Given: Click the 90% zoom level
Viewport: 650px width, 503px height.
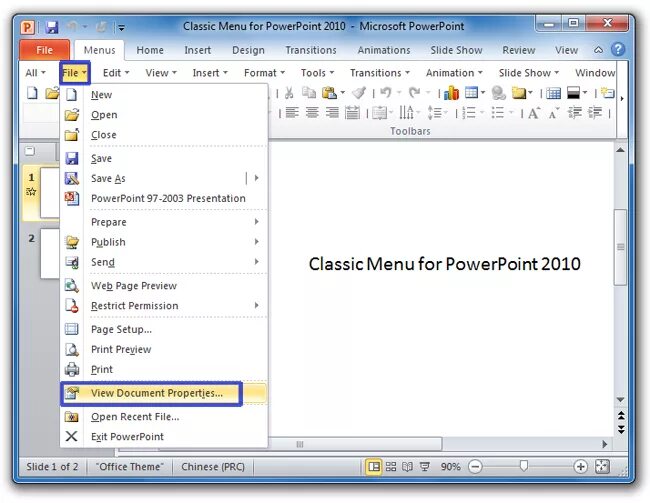Looking at the screenshot, I should pyautogui.click(x=450, y=467).
